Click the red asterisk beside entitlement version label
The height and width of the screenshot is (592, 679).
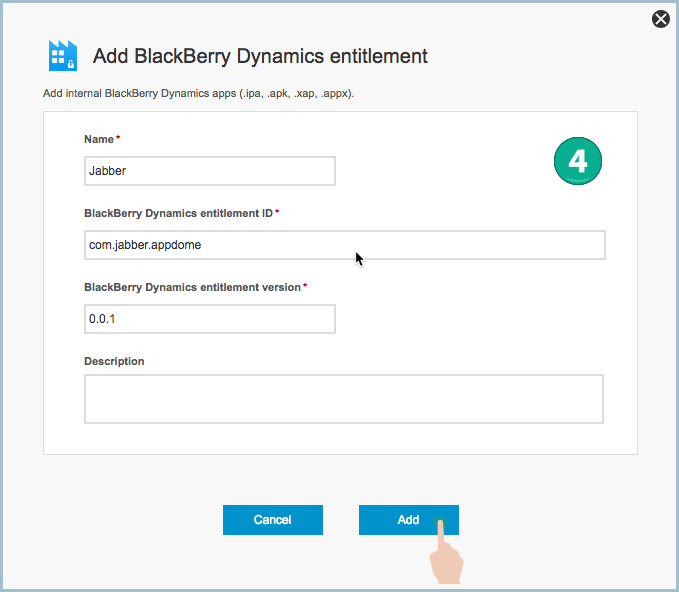pyautogui.click(x=305, y=285)
